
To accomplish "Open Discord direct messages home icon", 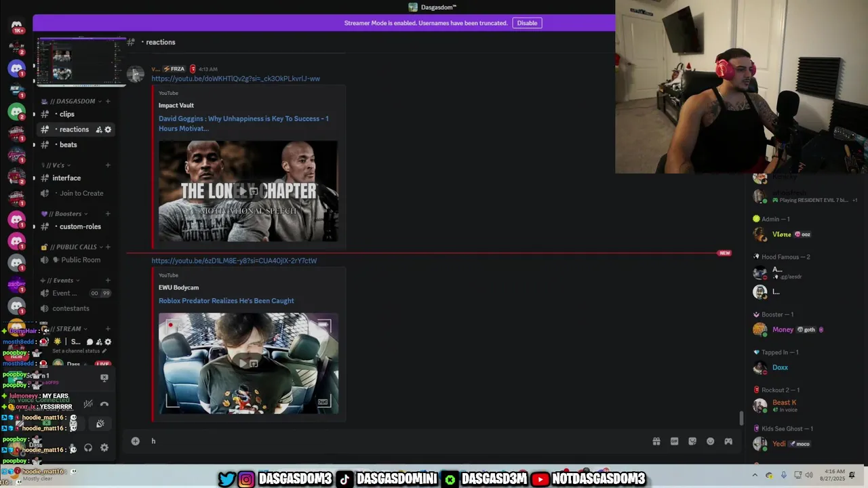I will 16,26.
